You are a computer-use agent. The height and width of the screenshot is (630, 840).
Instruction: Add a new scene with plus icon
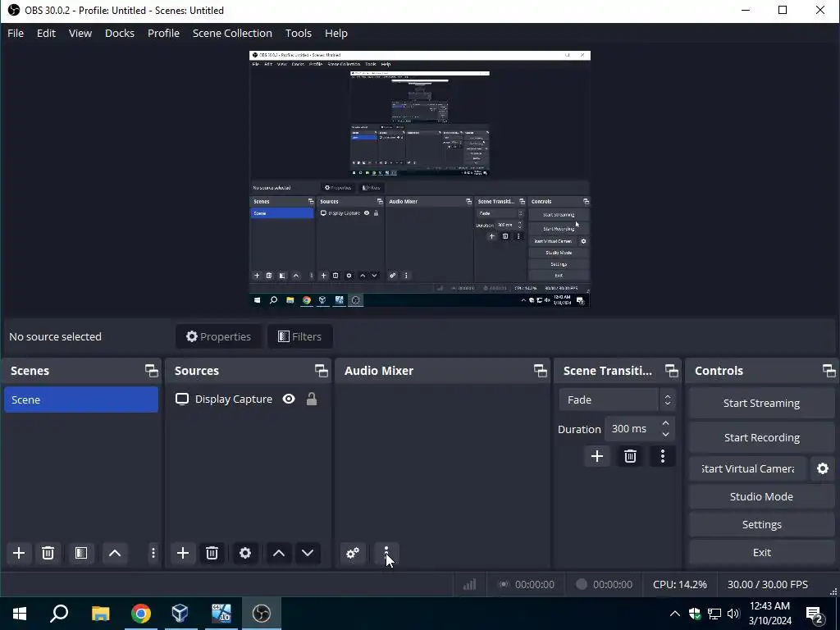(19, 553)
